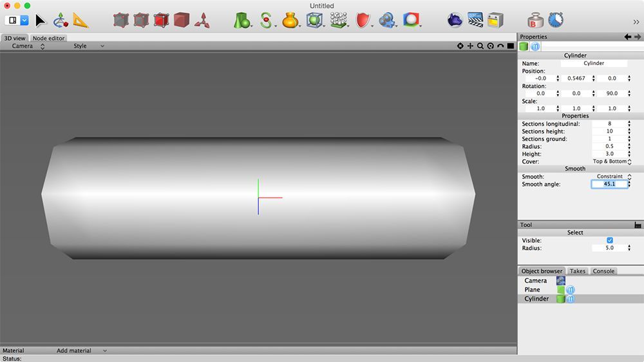Switch to point selection mode cube
The height and width of the screenshot is (362, 644).
click(x=141, y=20)
